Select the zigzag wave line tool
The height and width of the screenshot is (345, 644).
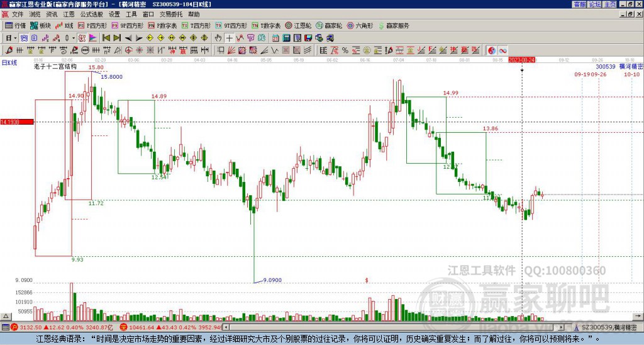(x=274, y=50)
